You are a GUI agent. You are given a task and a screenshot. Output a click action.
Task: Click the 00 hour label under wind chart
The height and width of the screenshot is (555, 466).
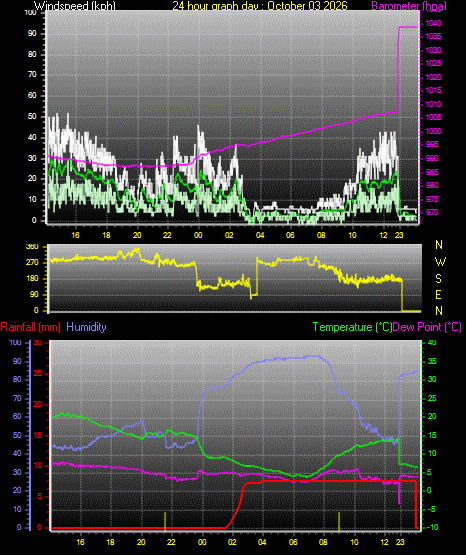coord(198,235)
